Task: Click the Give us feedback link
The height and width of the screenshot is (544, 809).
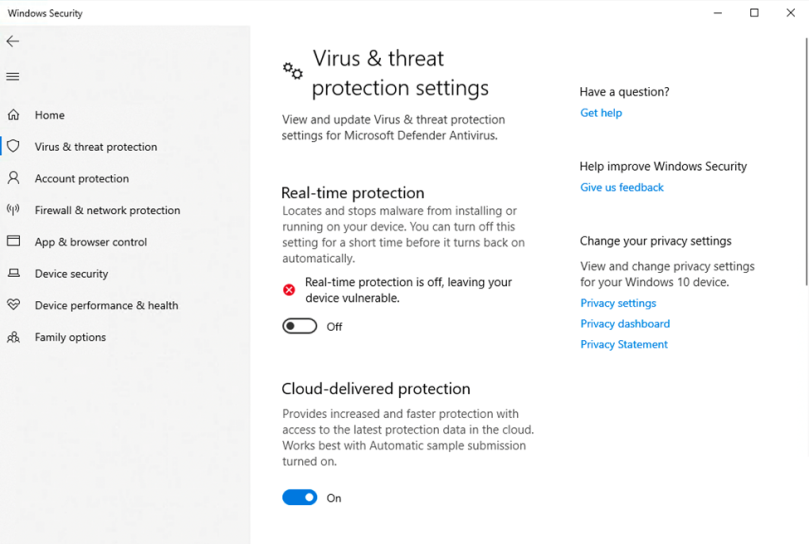Action: click(x=622, y=187)
